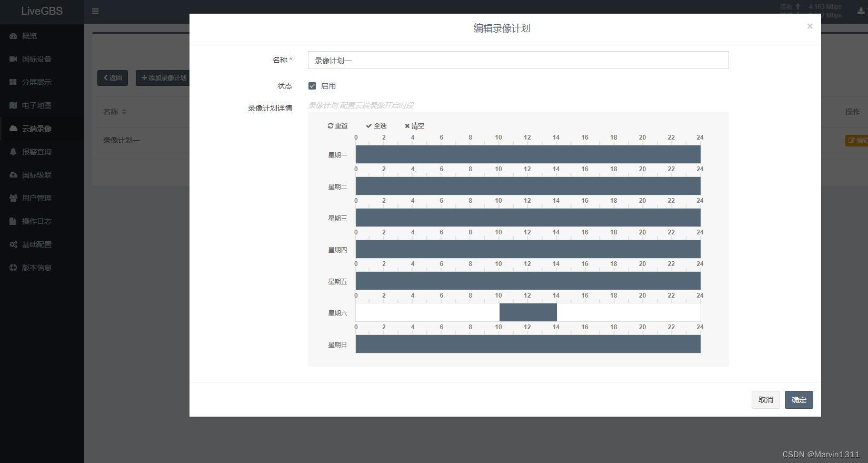Click the 清空 clear button
This screenshot has width=868, height=463.
414,126
